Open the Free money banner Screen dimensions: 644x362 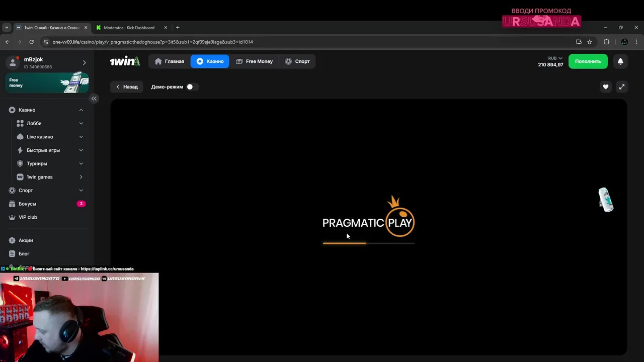click(47, 82)
